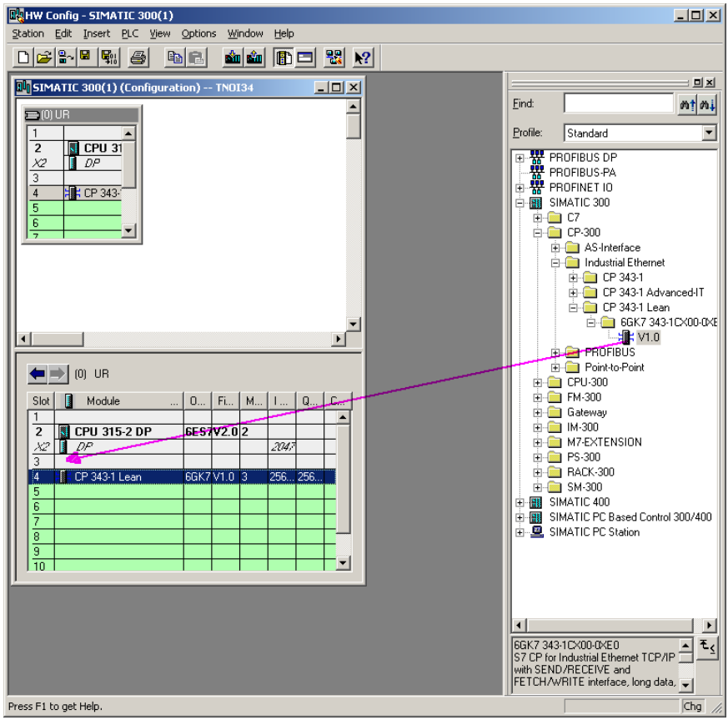Open a station with the Open icon
Viewport: 728px width, 720px height.
[x=44, y=58]
